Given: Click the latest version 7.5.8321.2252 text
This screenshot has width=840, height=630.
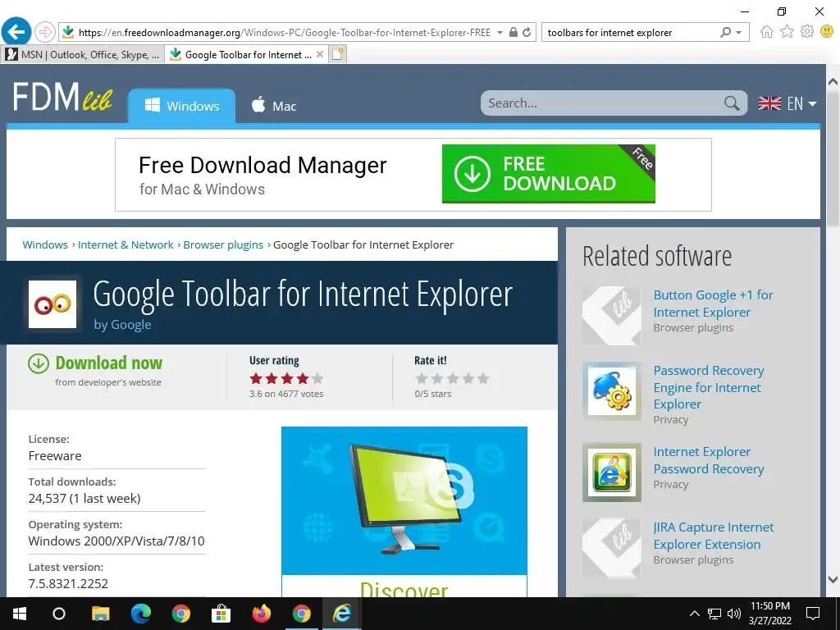Looking at the screenshot, I should point(68,583).
